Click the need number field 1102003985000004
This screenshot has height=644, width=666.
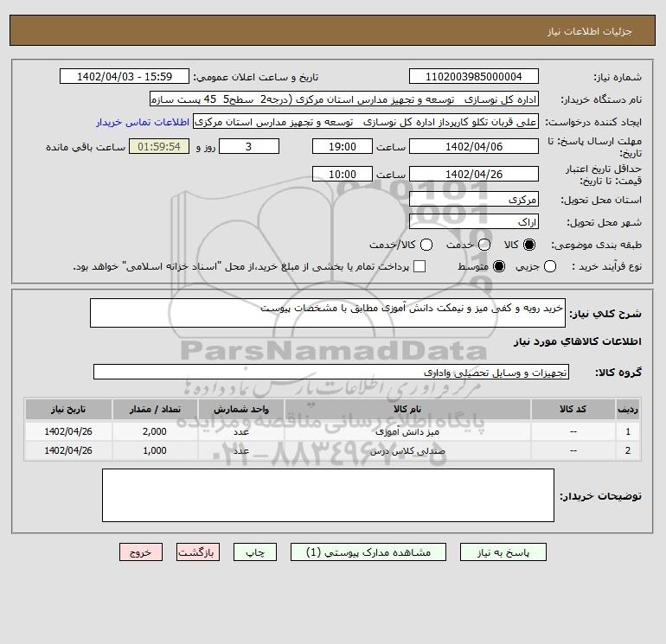[474, 77]
